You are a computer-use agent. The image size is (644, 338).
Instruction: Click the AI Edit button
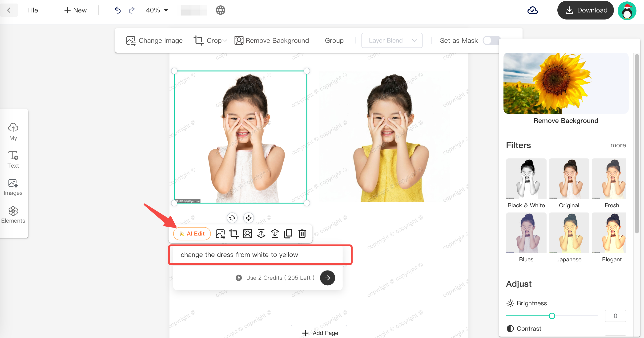pos(192,234)
